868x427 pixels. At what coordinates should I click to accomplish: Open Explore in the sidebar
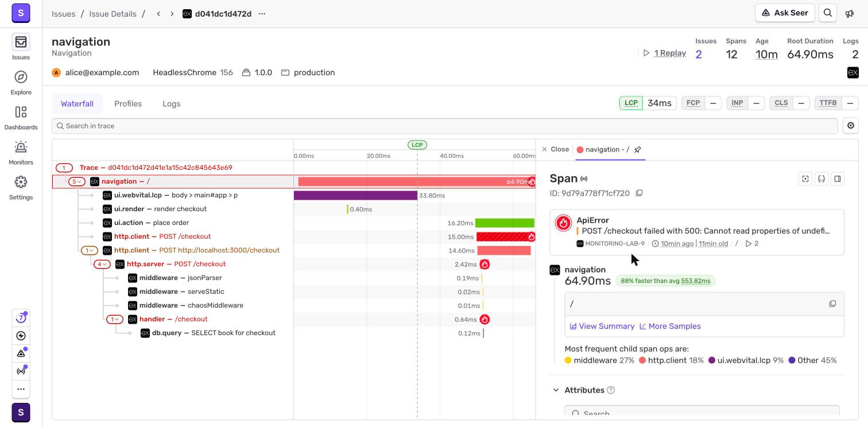coord(21,77)
